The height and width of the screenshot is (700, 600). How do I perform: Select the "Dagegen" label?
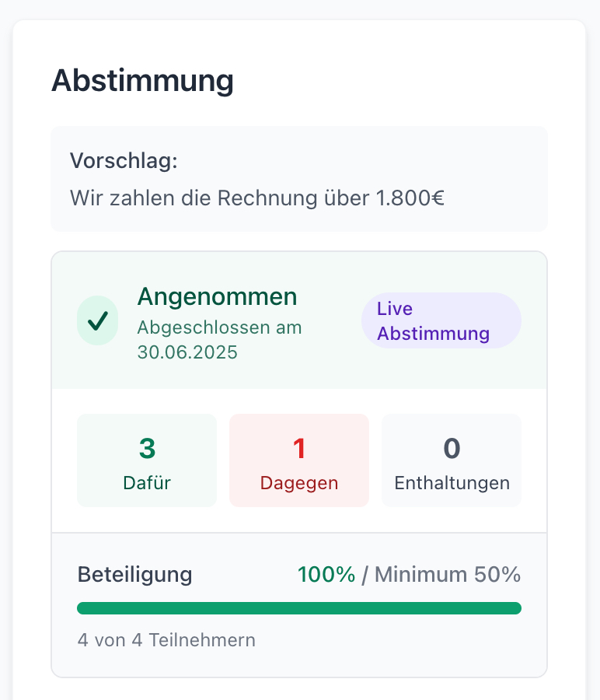[299, 482]
